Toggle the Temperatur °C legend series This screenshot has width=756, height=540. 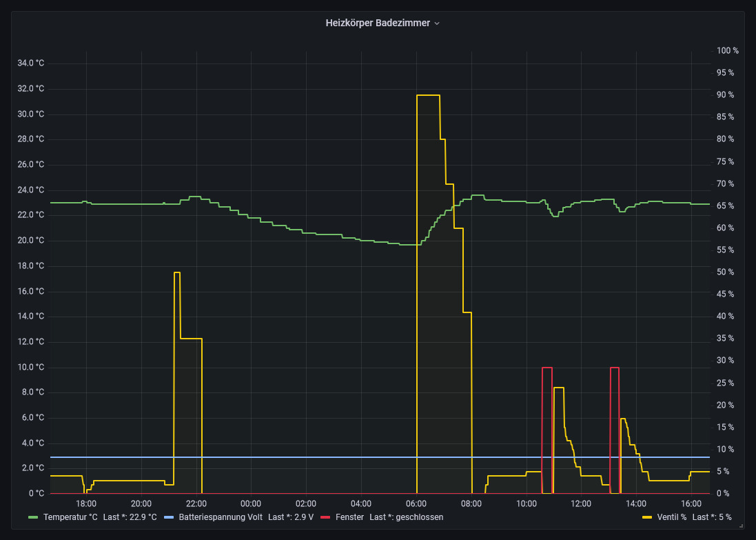pos(70,517)
